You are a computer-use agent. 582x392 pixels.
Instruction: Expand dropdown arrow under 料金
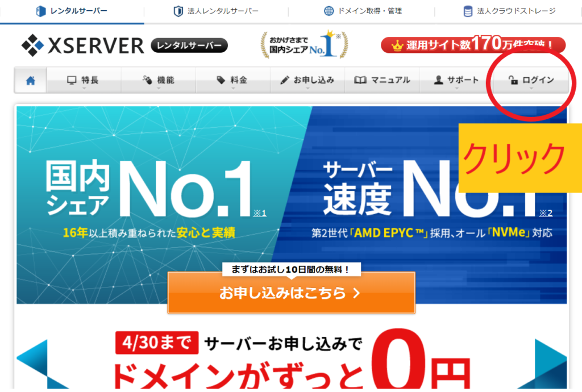[x=233, y=89]
